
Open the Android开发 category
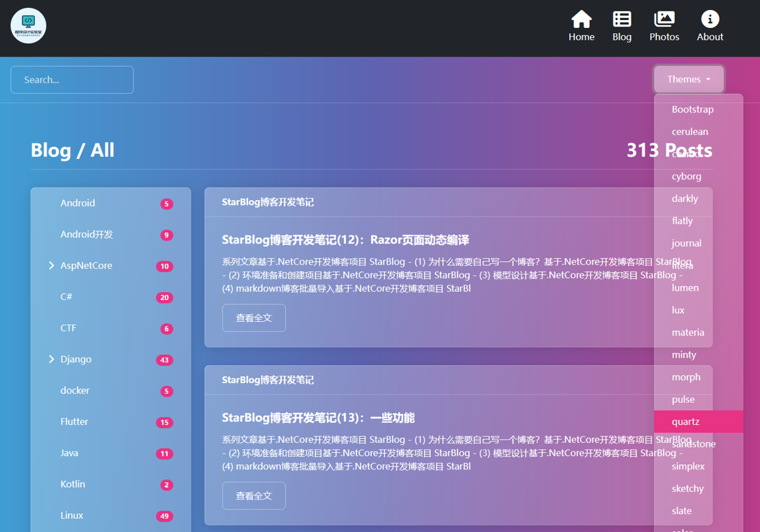86,234
